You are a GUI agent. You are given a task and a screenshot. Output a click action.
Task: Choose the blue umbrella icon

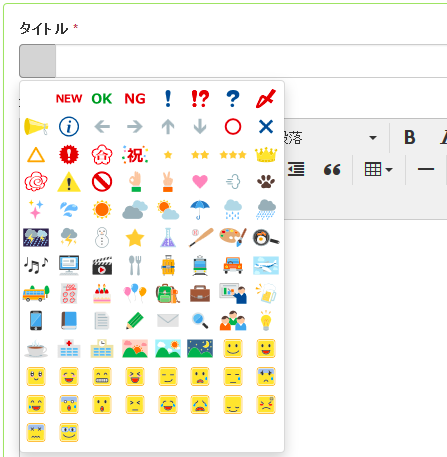(x=200, y=210)
